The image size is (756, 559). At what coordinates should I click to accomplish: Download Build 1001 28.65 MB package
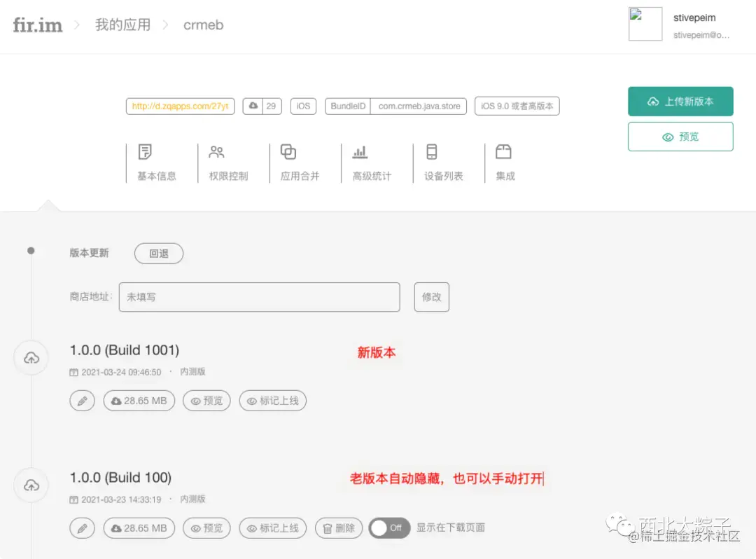pos(139,401)
